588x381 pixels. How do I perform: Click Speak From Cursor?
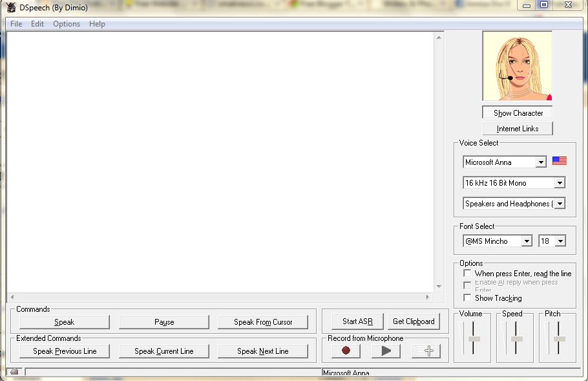[x=263, y=322]
